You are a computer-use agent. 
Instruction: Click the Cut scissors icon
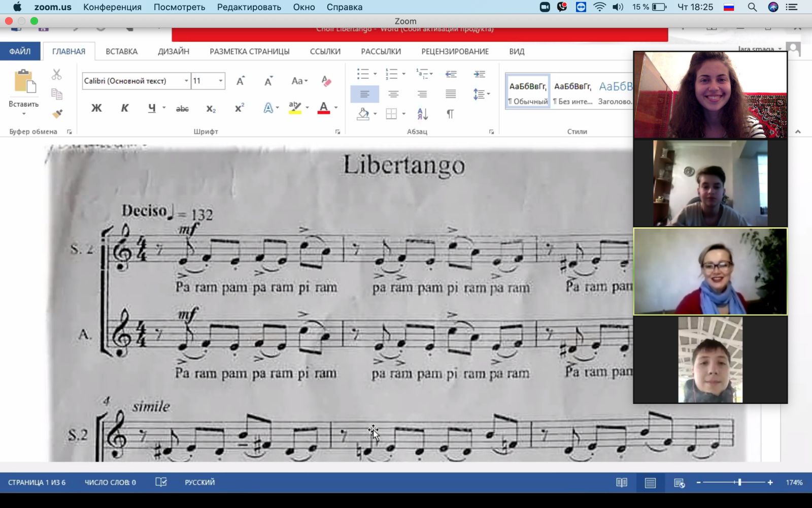pos(57,75)
